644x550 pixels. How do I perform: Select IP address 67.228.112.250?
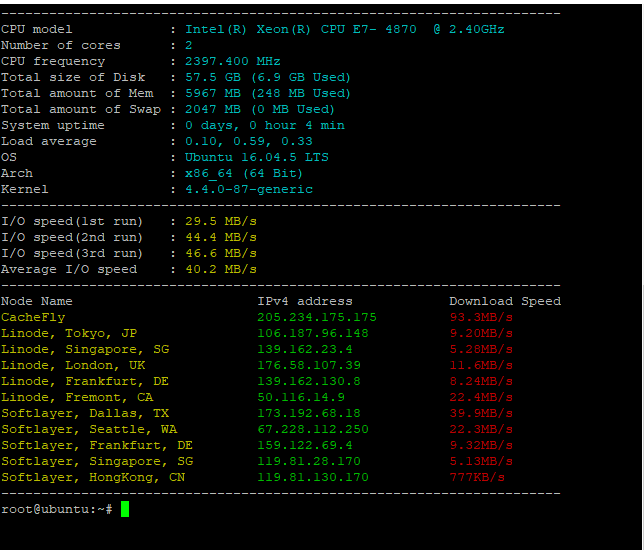pos(313,429)
